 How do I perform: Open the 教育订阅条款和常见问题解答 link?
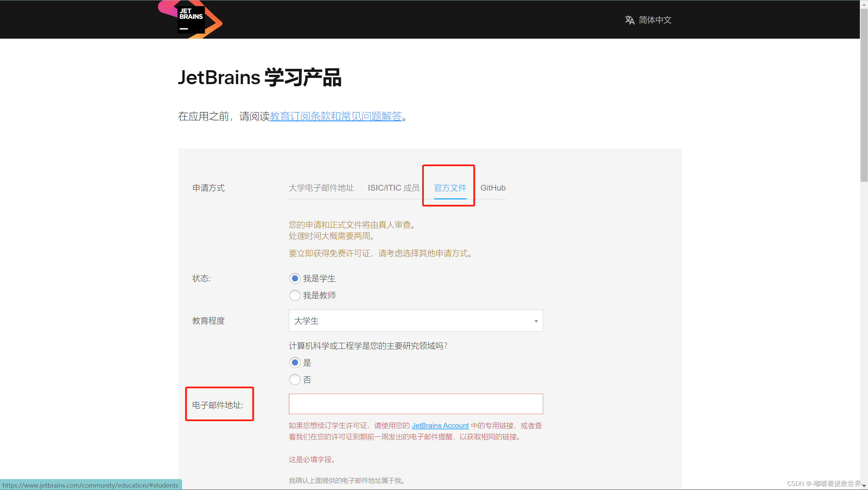335,116
